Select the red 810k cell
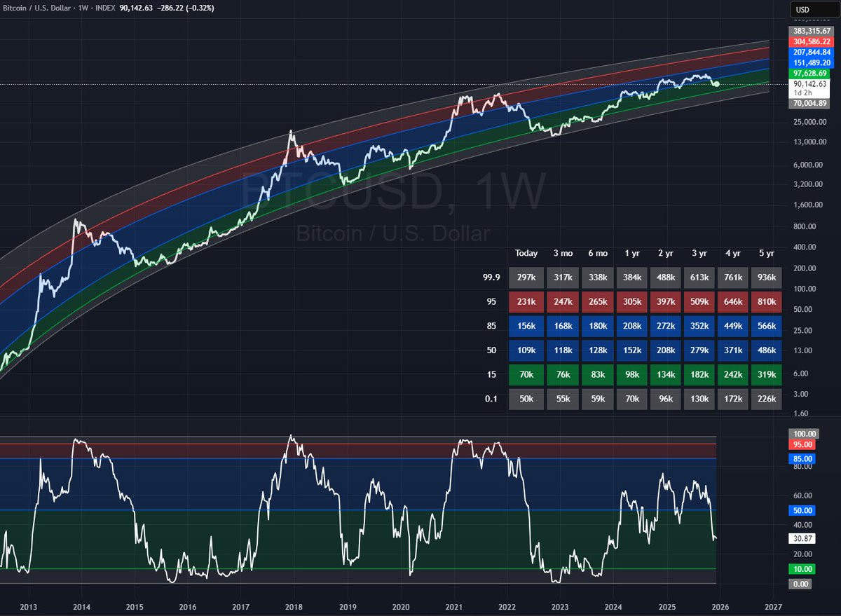 tap(766, 301)
